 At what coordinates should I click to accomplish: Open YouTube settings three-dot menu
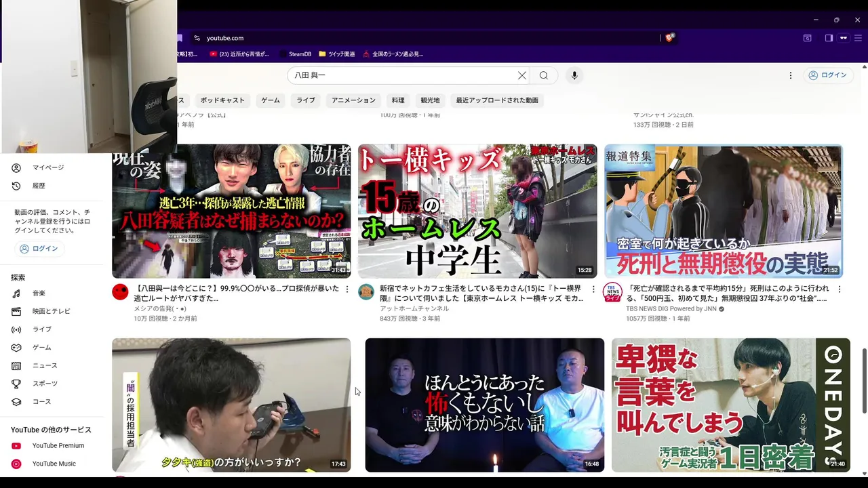790,75
